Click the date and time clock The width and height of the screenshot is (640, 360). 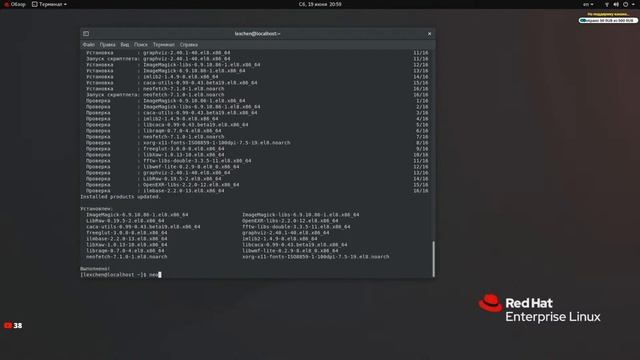pos(320,4)
